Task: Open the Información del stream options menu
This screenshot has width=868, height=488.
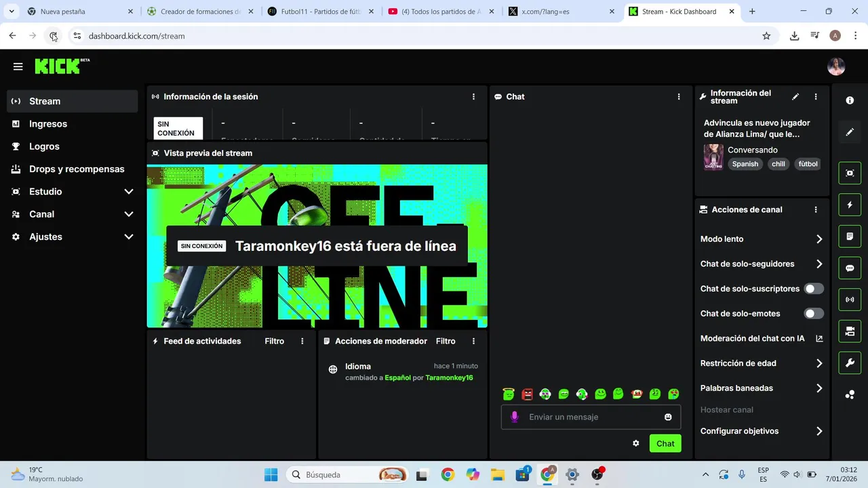Action: click(816, 97)
